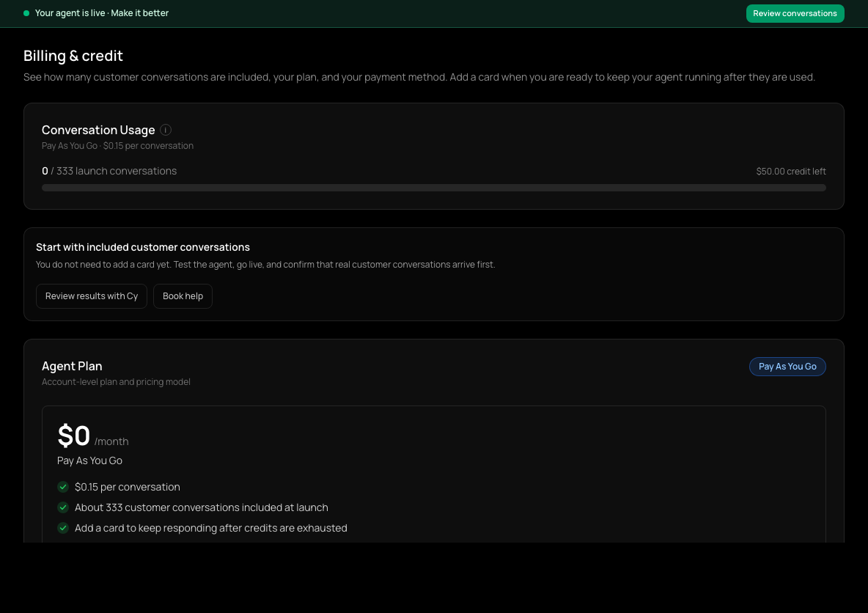Screen dimensions: 868x613
Task: Click the checkmark beside About 333 customer conversations
Action: coord(63,507)
